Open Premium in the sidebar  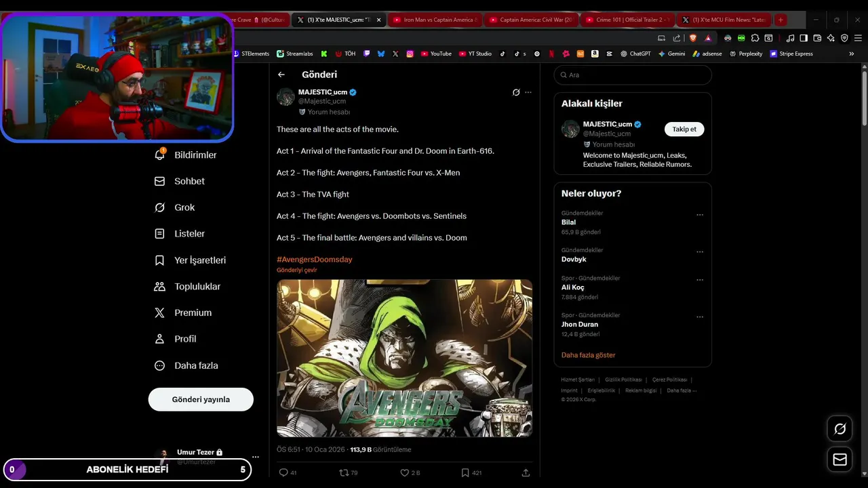click(183, 312)
